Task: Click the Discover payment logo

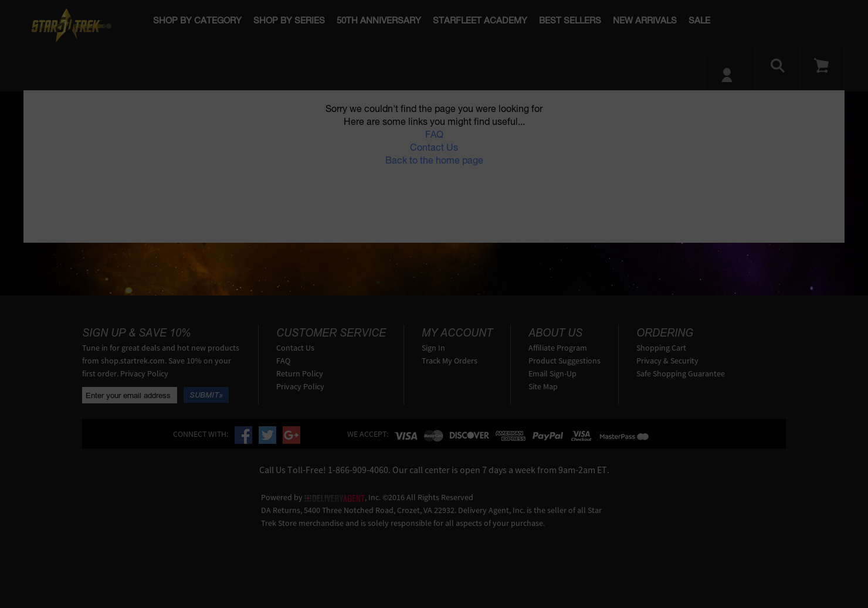Action: [x=469, y=435]
